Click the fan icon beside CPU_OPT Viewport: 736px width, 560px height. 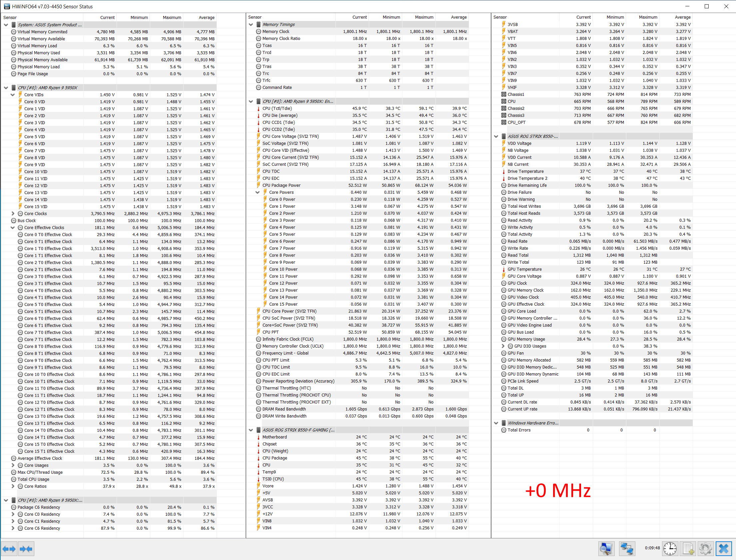tap(503, 122)
